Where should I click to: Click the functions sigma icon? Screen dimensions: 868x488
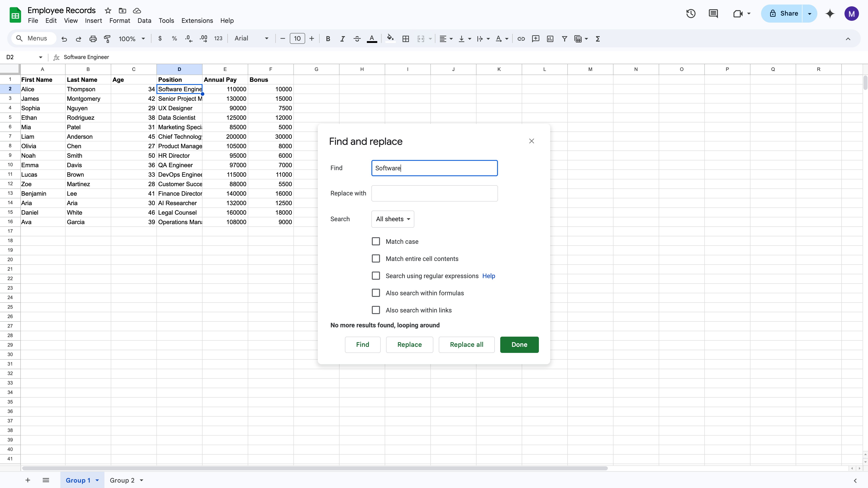point(598,39)
